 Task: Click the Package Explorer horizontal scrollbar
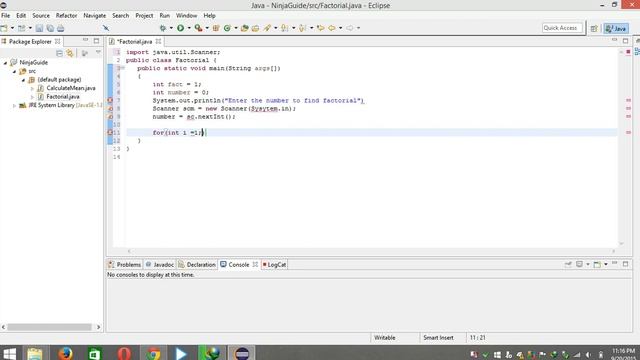[x=49, y=327]
